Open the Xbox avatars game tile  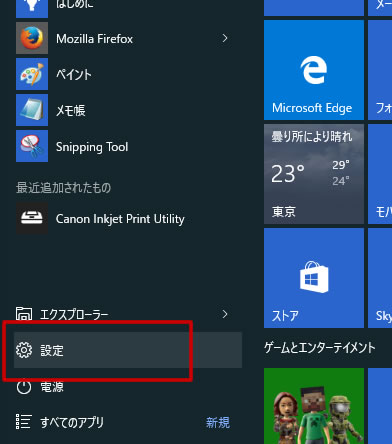click(x=314, y=406)
